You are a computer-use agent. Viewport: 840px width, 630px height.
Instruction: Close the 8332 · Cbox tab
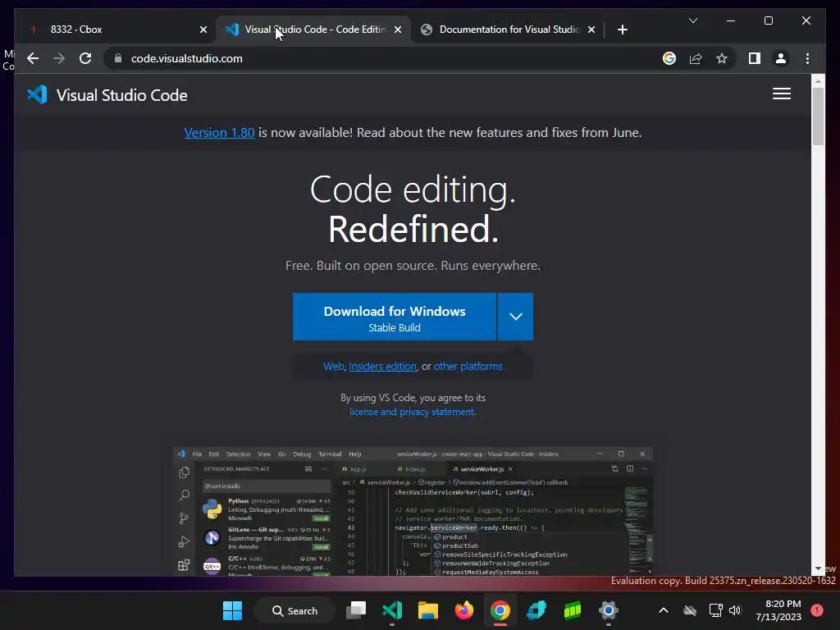(203, 30)
